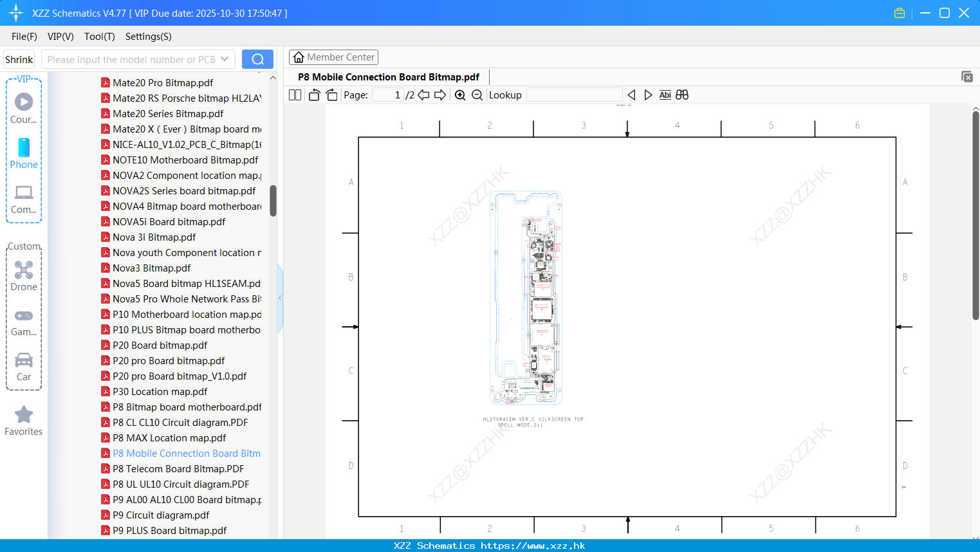Click the PDF viewer vertical scrollbar

(975, 216)
